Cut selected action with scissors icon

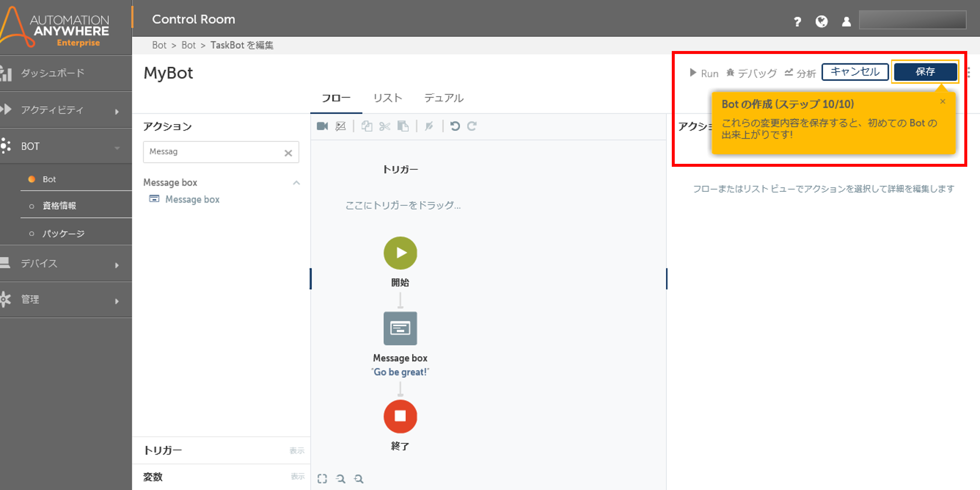click(x=385, y=126)
